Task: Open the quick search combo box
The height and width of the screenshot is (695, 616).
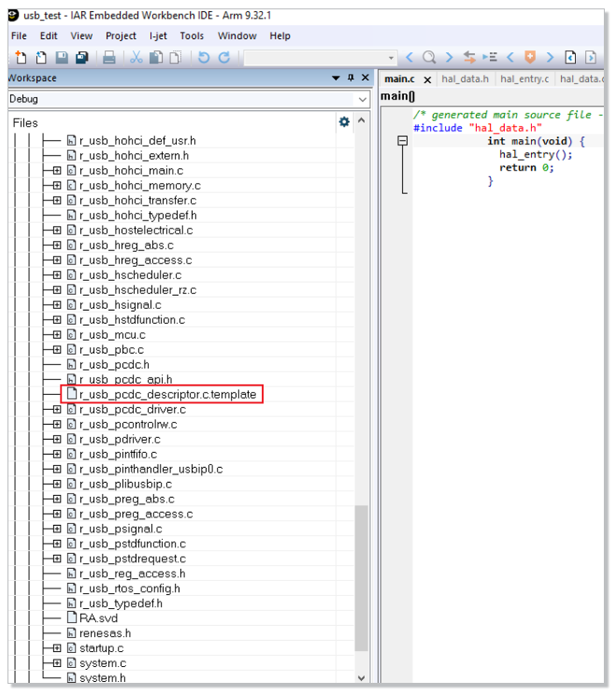Action: [320, 58]
